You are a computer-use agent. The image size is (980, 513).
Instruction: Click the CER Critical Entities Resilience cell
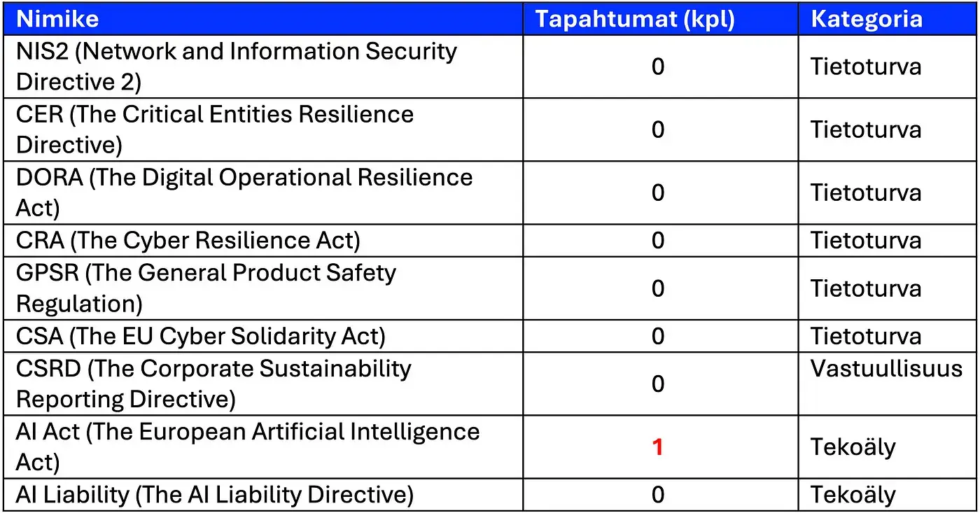click(262, 129)
